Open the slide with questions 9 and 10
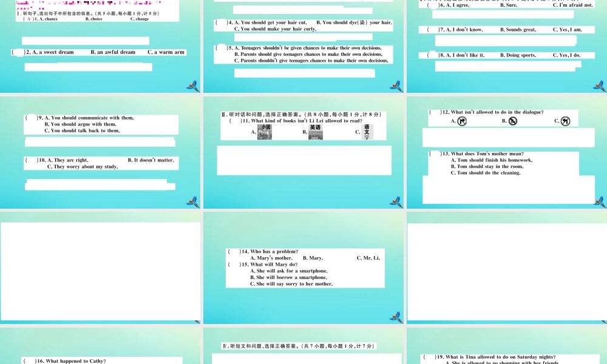This screenshot has height=364, width=607. click(x=100, y=152)
